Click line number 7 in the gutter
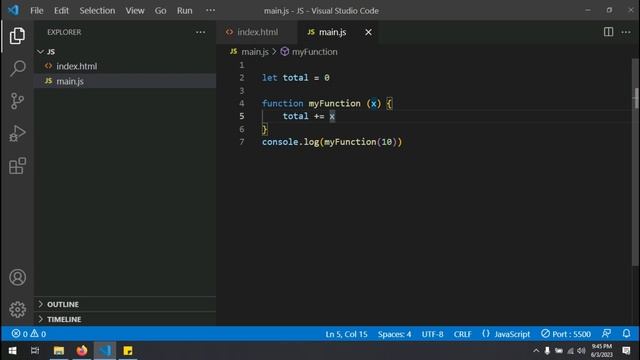The width and height of the screenshot is (640, 360). tap(242, 142)
